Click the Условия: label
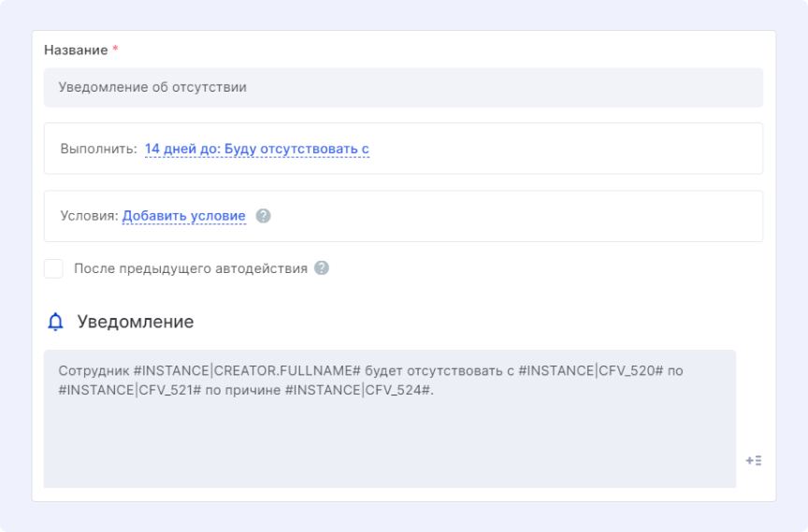The image size is (808, 532). 90,216
